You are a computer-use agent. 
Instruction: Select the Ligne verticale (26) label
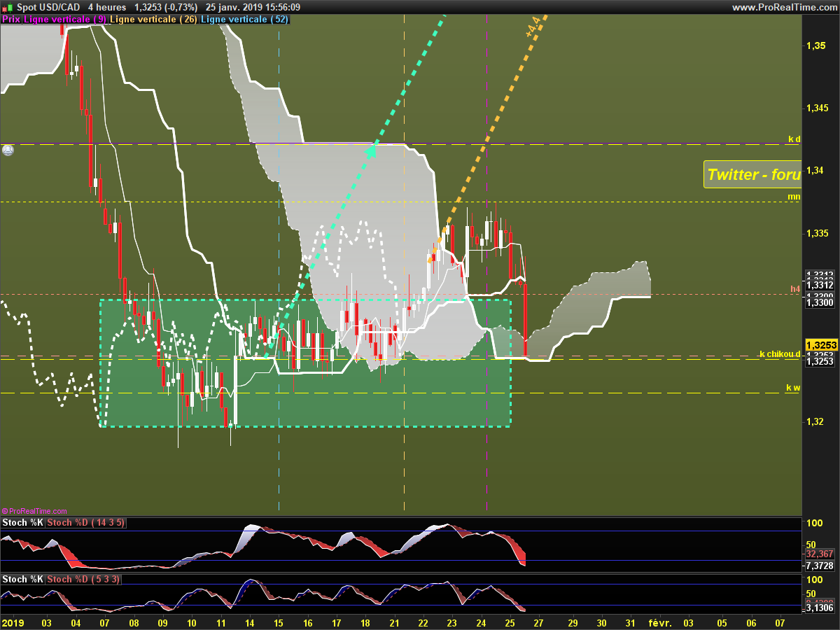(x=154, y=20)
